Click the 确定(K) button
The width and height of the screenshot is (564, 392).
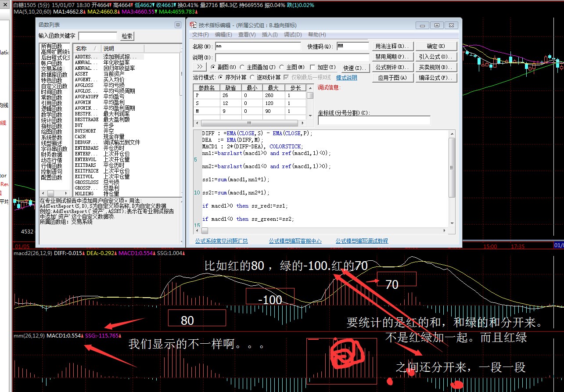point(436,46)
